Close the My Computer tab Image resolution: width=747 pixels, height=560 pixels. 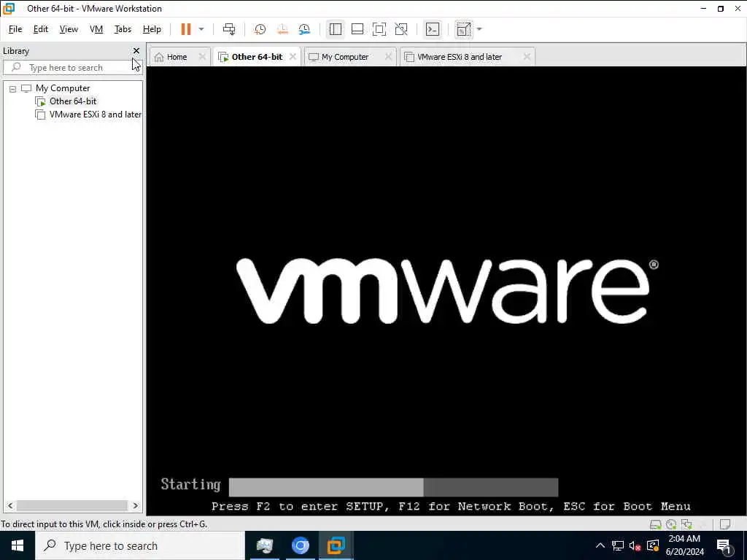(388, 57)
